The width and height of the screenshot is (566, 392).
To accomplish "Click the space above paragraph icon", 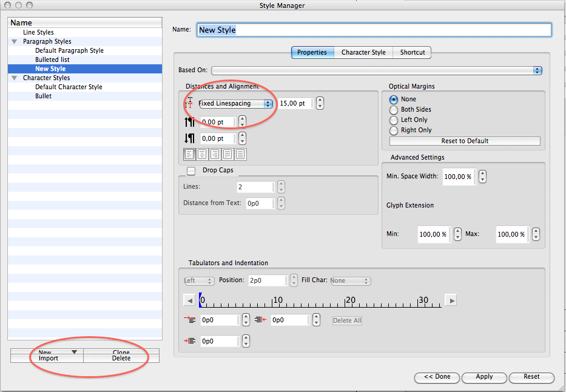I will tap(189, 122).
